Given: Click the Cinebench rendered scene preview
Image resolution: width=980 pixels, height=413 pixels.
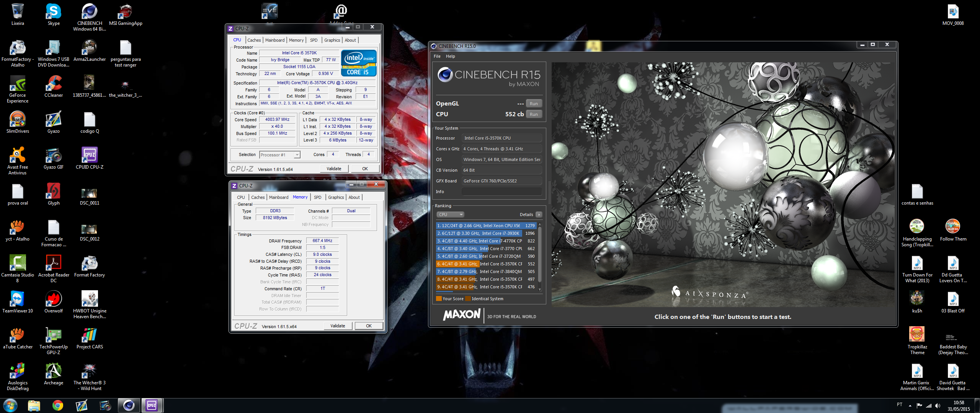Looking at the screenshot, I should click(x=723, y=185).
